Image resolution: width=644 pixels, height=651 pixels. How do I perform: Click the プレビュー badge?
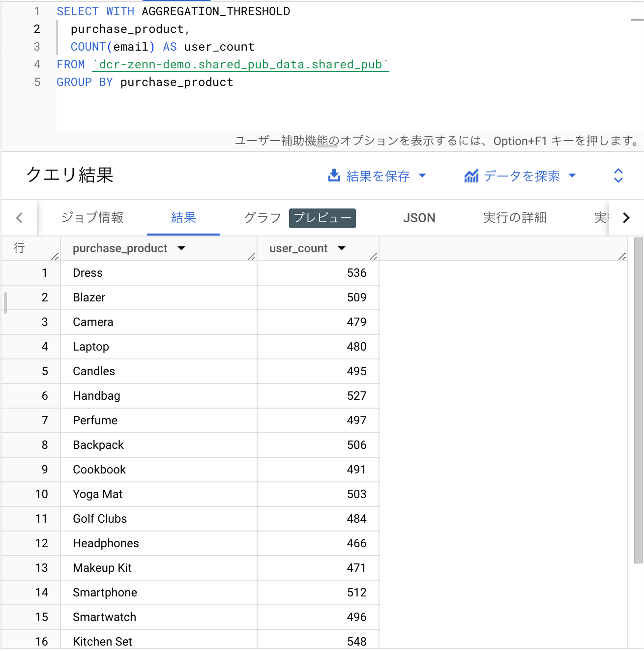pyautogui.click(x=322, y=218)
